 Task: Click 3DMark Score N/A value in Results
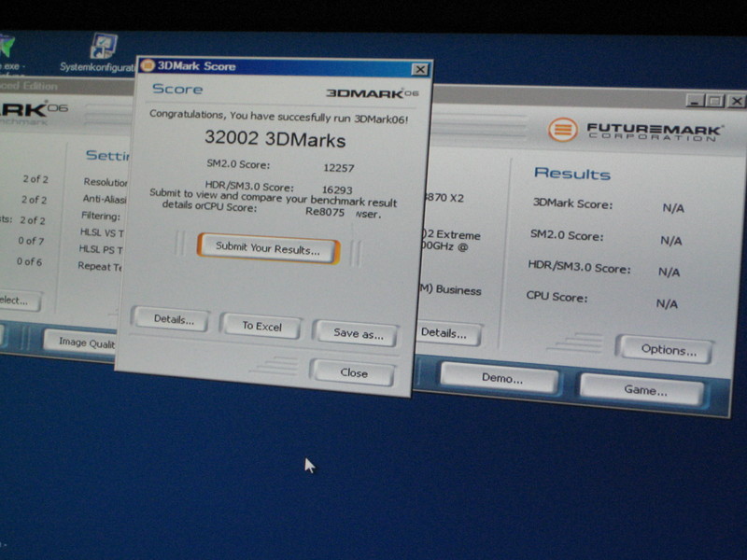click(673, 207)
